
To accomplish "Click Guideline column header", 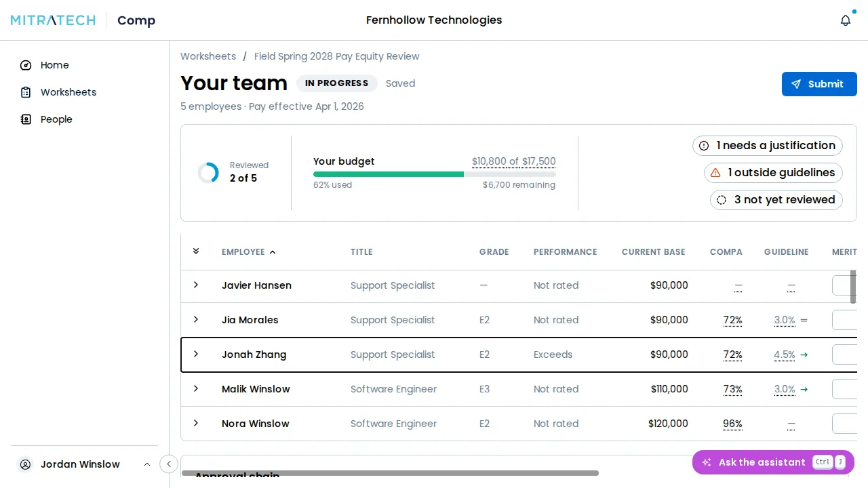I will pos(786,252).
